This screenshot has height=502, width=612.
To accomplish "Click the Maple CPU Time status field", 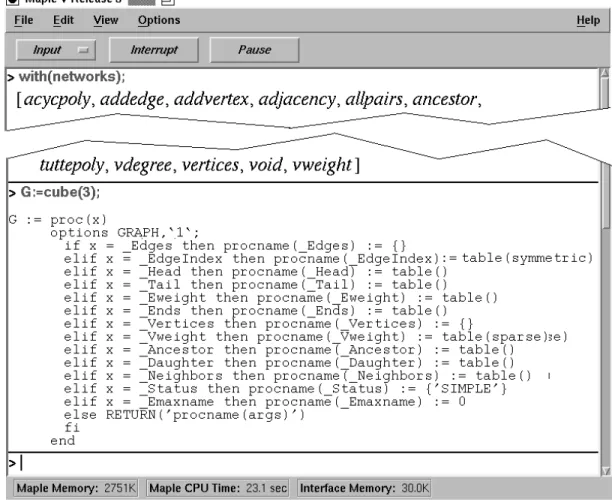I will pos(217,488).
